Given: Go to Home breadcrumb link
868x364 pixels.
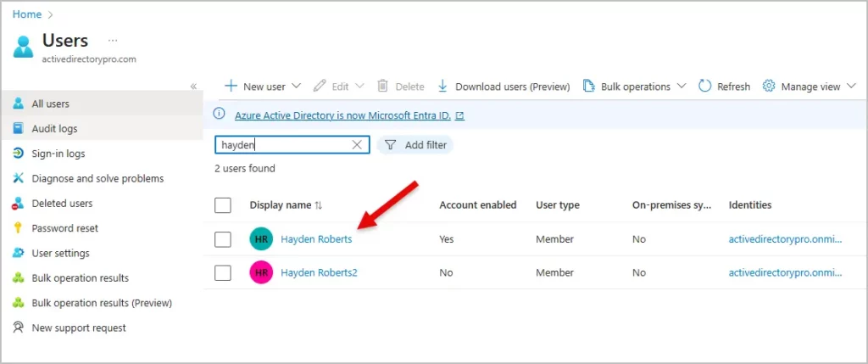Looking at the screenshot, I should point(27,14).
